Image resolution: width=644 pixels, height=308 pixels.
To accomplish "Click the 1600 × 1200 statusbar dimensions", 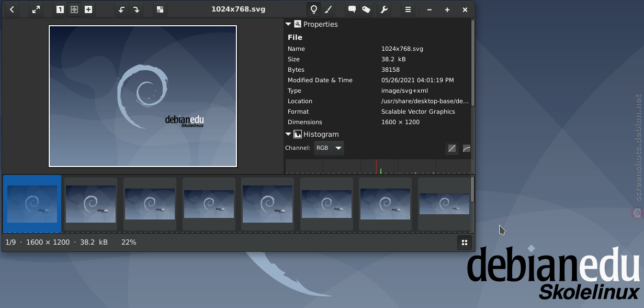I will point(48,243).
